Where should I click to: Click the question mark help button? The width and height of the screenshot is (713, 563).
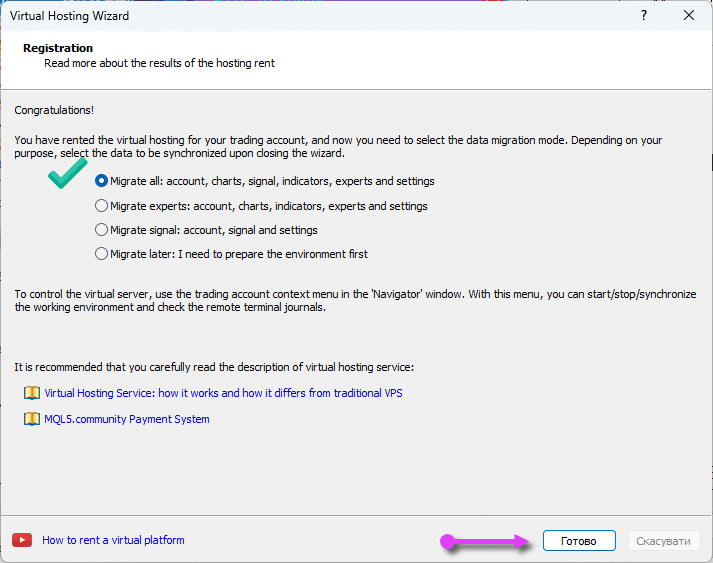pos(644,16)
